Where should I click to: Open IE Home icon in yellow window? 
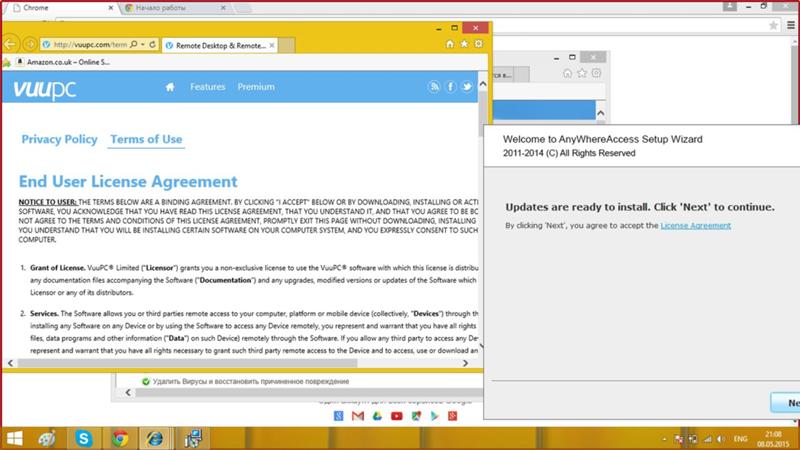[449, 44]
